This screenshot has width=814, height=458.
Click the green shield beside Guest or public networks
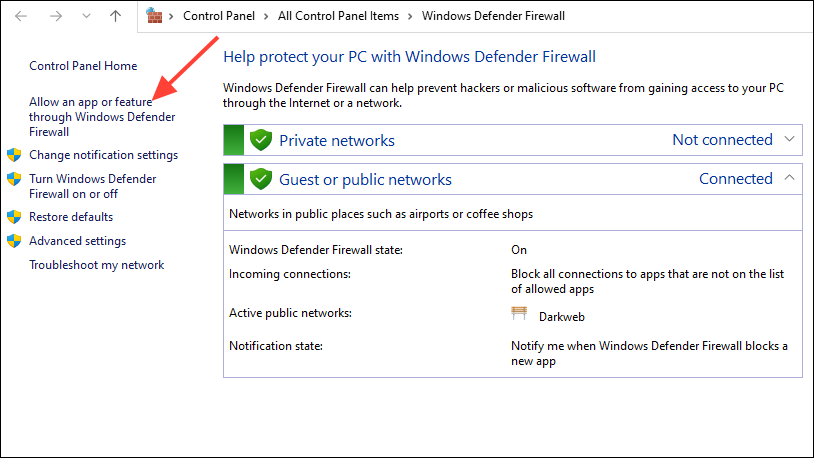pyautogui.click(x=261, y=179)
